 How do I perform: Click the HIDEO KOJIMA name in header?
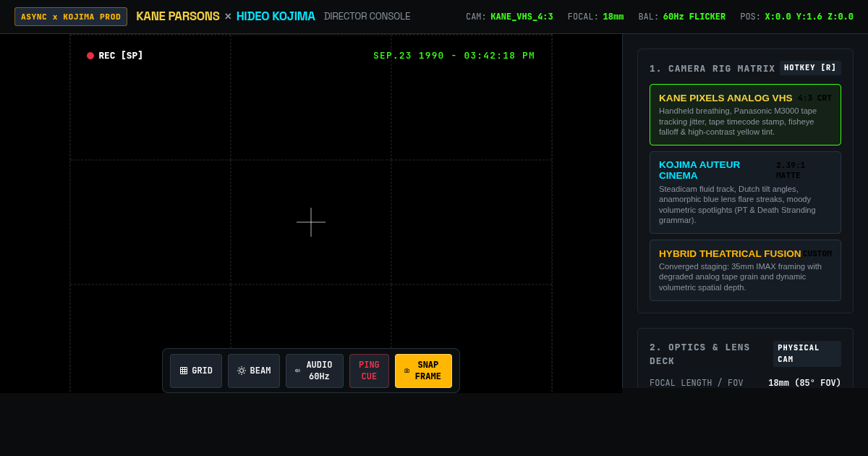click(276, 17)
